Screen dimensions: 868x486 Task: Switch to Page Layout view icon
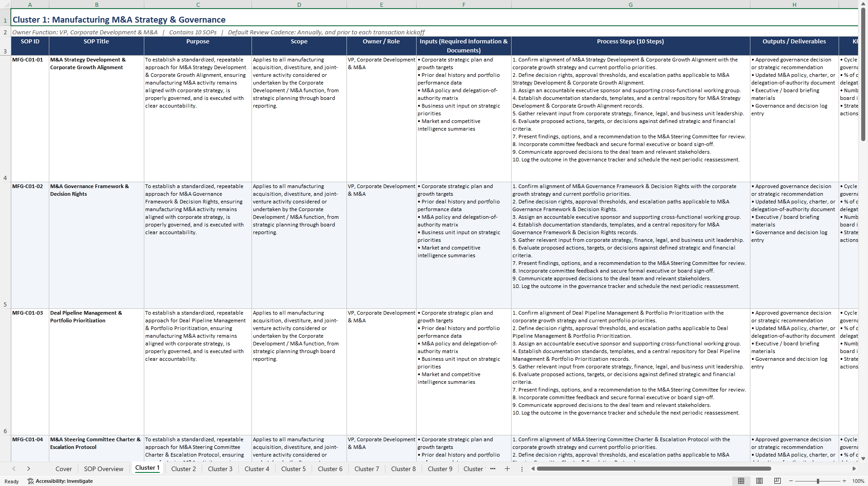pos(759,481)
